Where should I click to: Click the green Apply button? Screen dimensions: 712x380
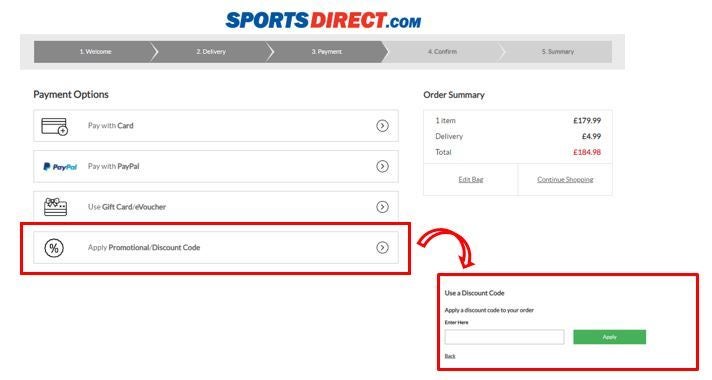coord(609,337)
